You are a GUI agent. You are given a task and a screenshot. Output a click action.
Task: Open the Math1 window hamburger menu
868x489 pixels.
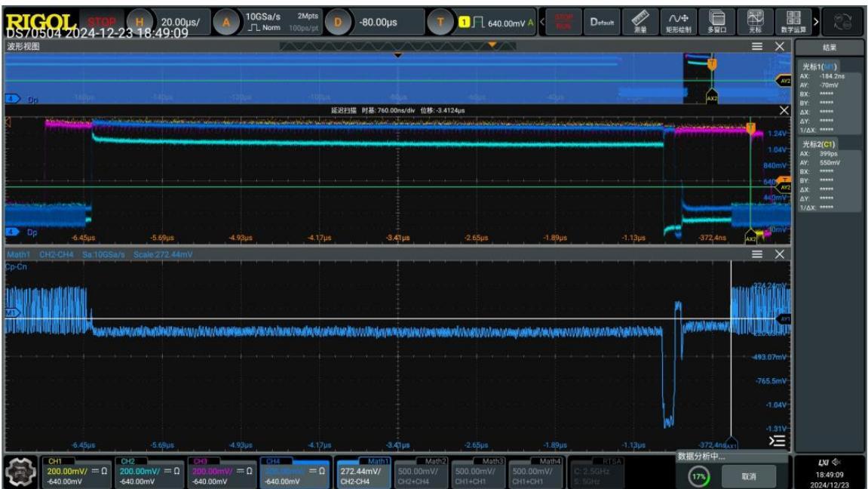pyautogui.click(x=756, y=254)
